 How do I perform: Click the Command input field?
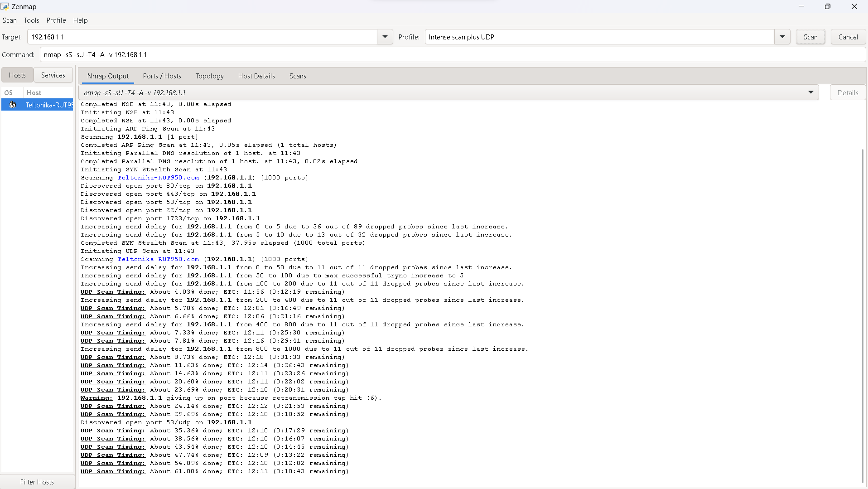click(x=453, y=54)
